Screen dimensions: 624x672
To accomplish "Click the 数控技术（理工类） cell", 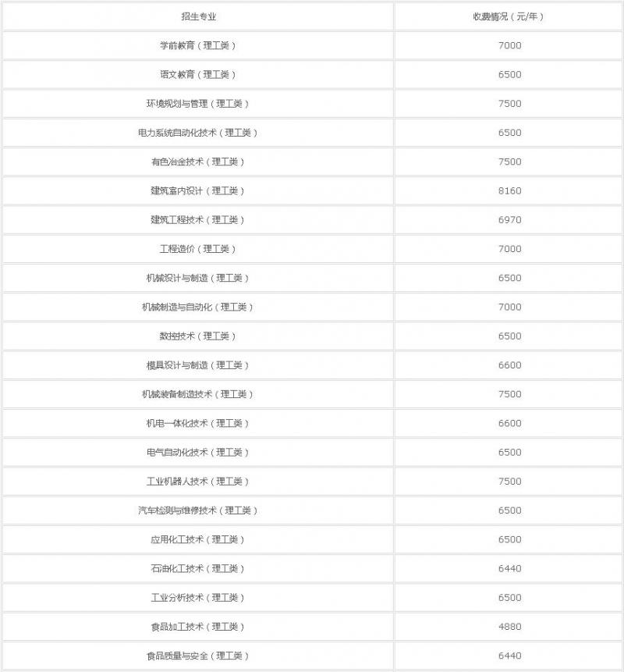I will coord(197,336).
